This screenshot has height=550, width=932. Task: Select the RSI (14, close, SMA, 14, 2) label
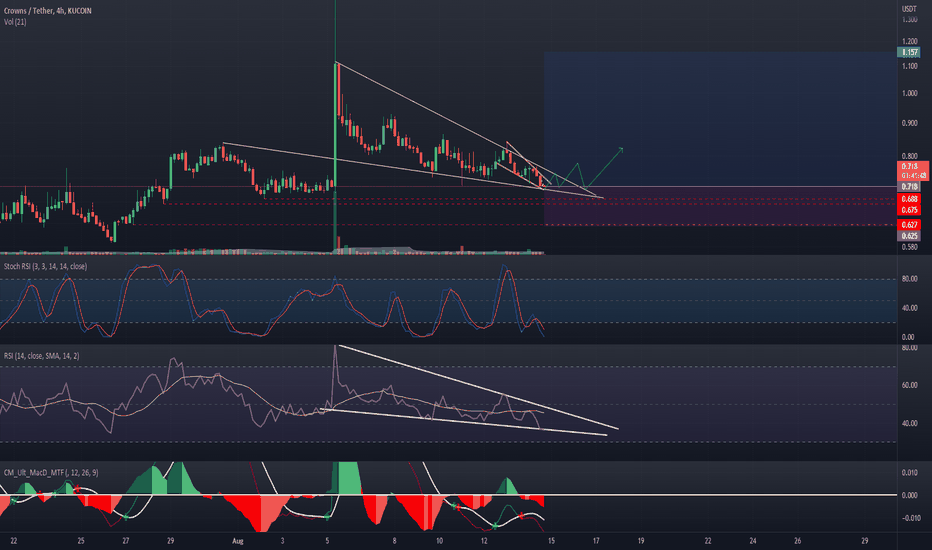point(42,356)
